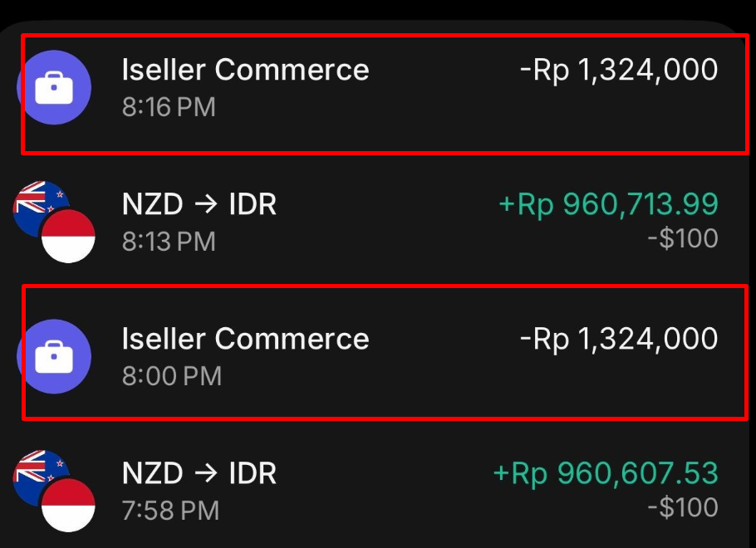
Task: Click the briefcase icon beside the 8:00 PM transaction
Action: coord(54,357)
